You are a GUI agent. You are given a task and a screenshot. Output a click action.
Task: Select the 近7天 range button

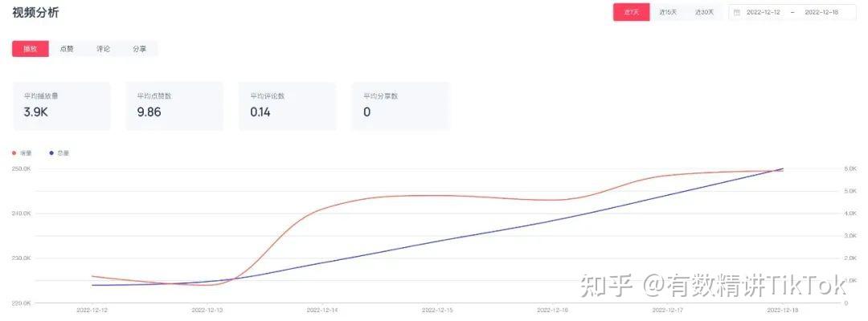point(631,12)
